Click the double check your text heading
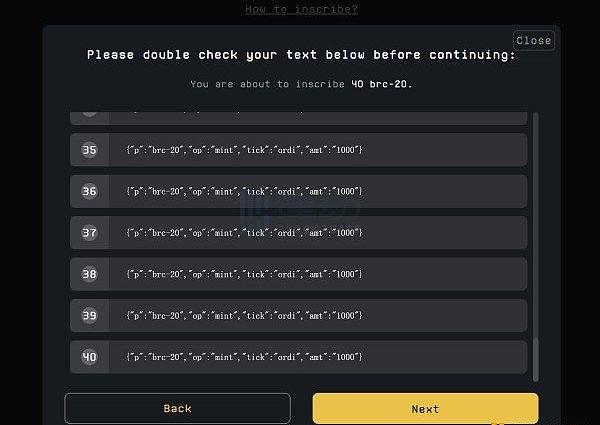 click(x=302, y=55)
